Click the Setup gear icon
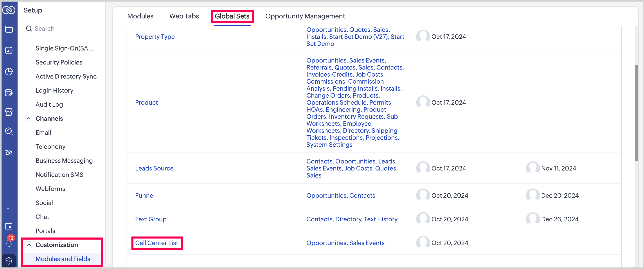The height and width of the screenshot is (269, 644). pos(9,261)
